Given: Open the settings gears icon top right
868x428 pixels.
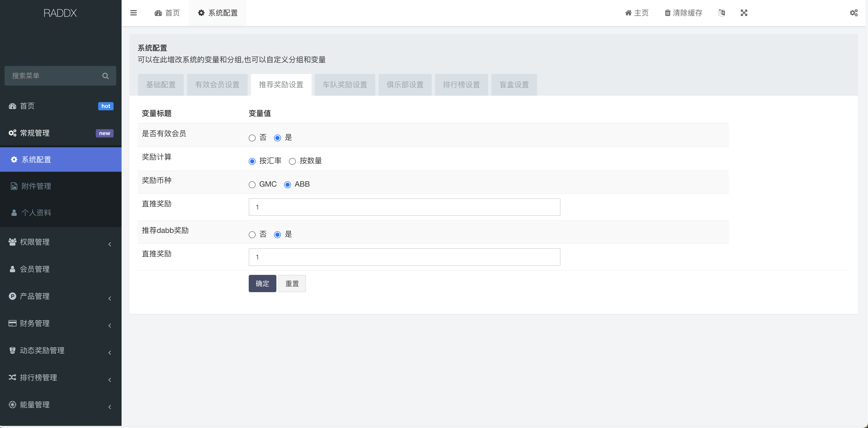Looking at the screenshot, I should coord(854,13).
